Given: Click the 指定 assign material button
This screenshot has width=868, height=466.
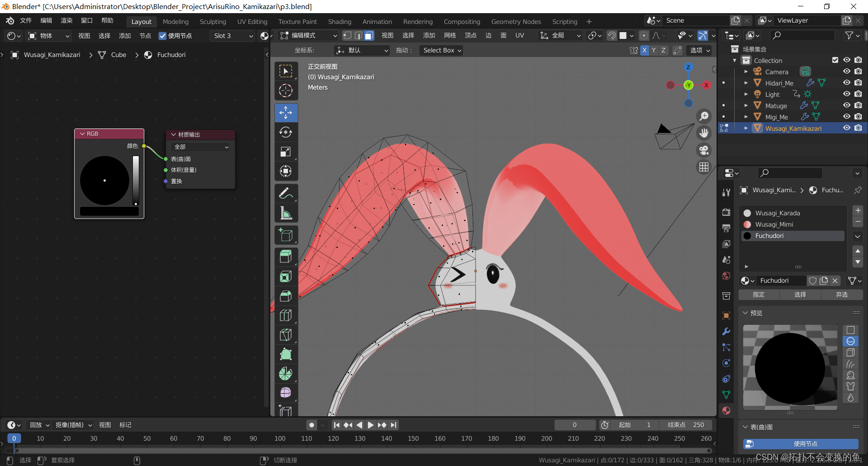Looking at the screenshot, I should (759, 295).
